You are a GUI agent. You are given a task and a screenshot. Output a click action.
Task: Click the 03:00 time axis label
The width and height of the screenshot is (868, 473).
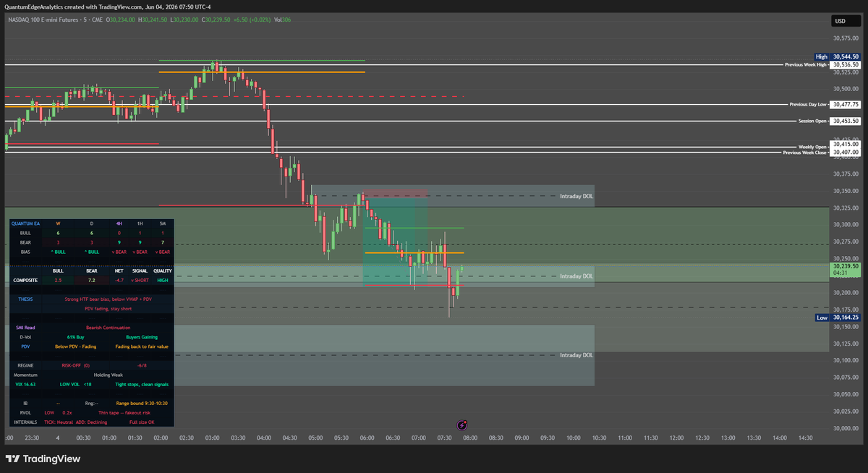[213, 438]
